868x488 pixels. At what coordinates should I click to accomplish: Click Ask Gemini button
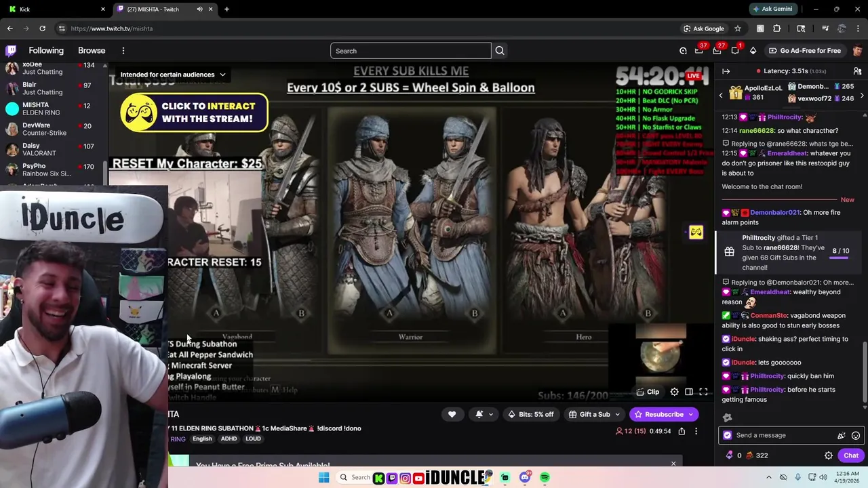[x=772, y=9]
